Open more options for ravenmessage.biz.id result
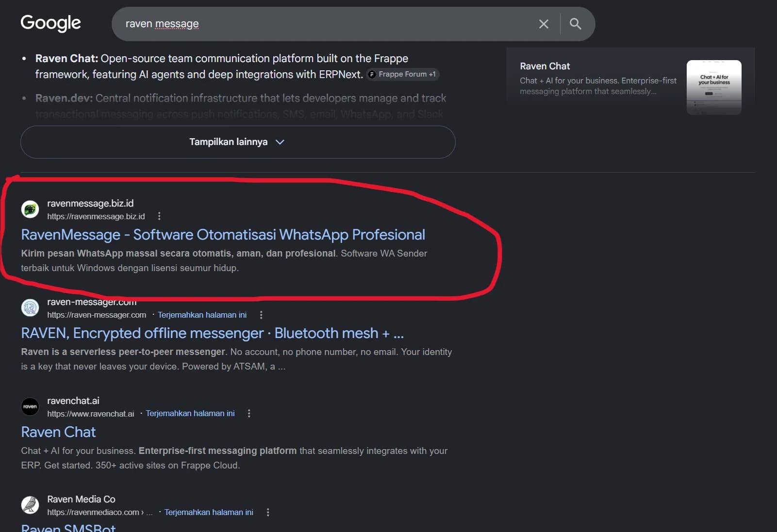Viewport: 777px width, 532px height. [x=159, y=216]
